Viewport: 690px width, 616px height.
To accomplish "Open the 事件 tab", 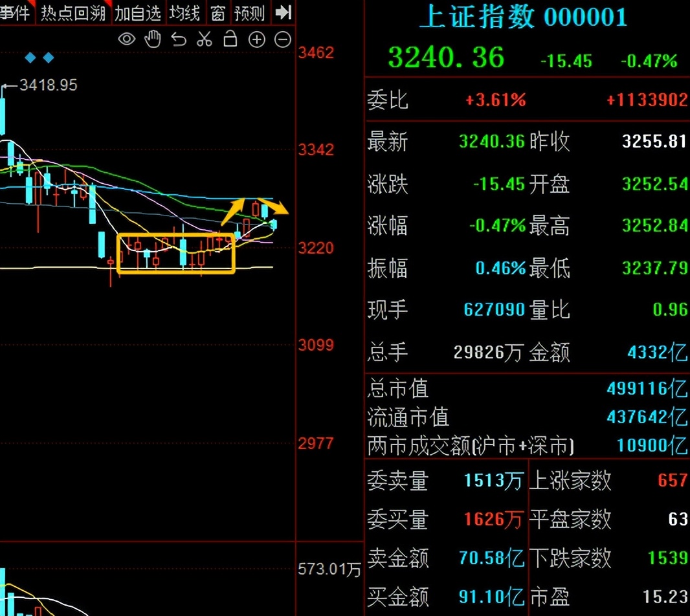I will (x=15, y=13).
